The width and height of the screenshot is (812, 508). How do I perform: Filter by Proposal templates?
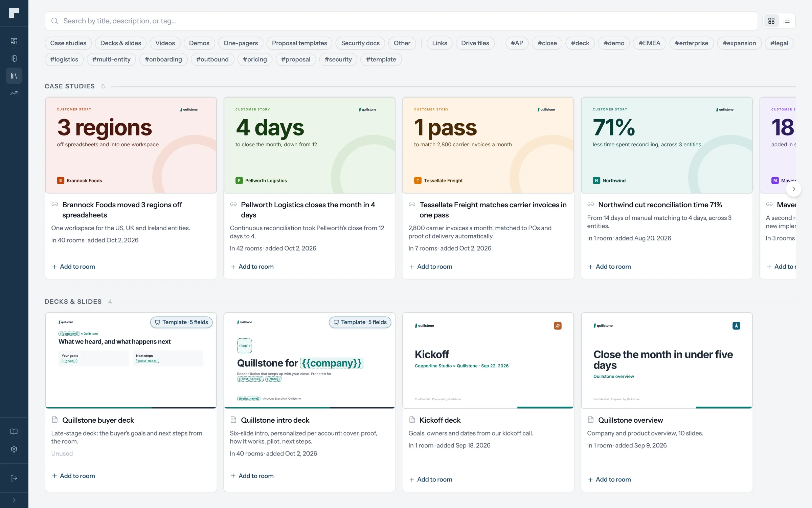(299, 43)
